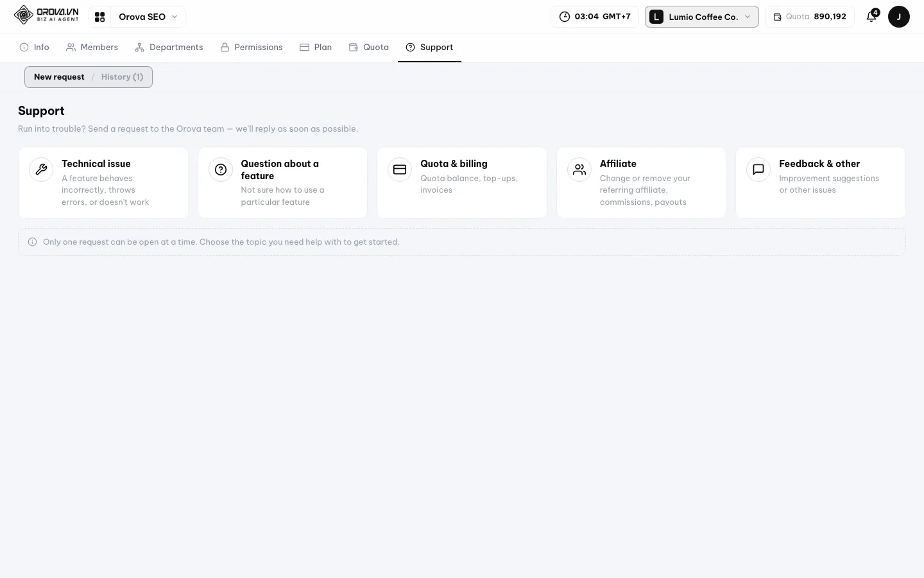Select the Support tab
This screenshot has width=924, height=578.
pyautogui.click(x=429, y=48)
